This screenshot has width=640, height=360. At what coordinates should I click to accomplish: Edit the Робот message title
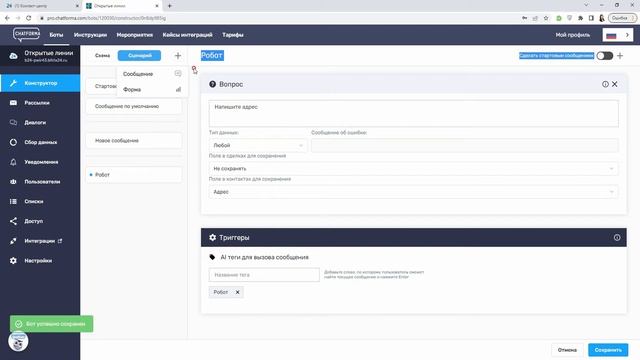click(212, 56)
